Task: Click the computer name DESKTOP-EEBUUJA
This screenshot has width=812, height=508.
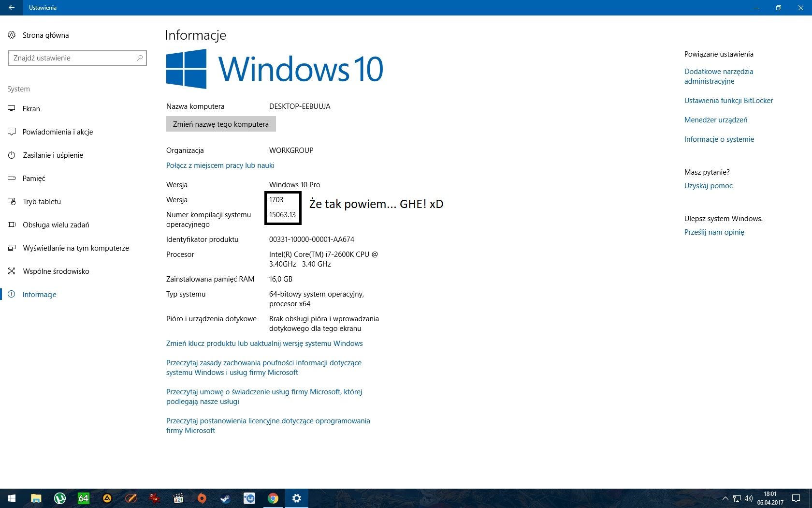Action: pos(300,106)
